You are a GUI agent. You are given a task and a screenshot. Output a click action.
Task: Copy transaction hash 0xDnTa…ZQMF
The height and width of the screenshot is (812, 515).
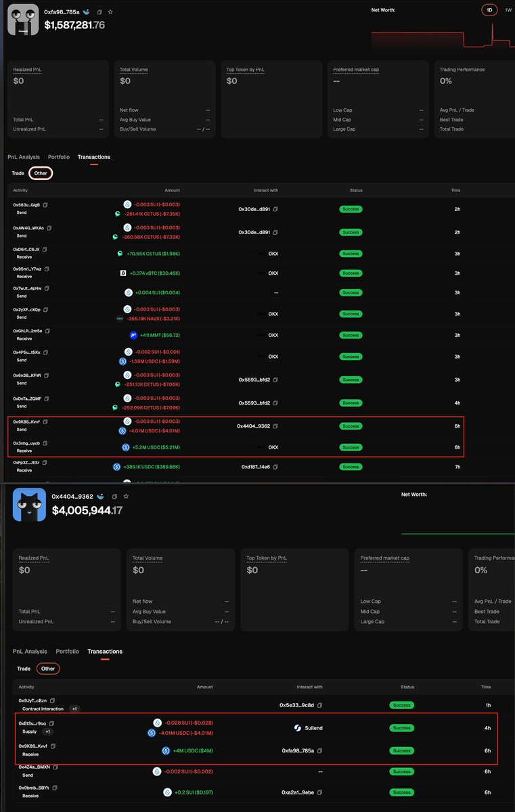click(47, 399)
